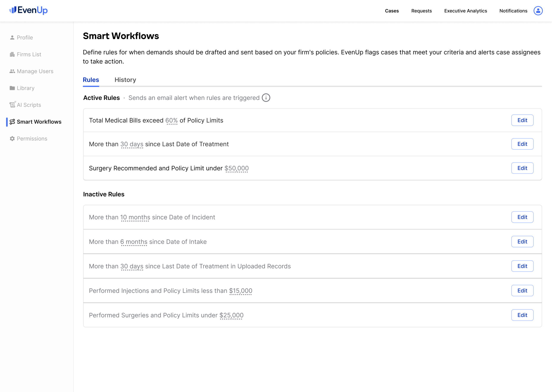
Task: Edit the 10 months since Incident rule
Action: pos(522,217)
